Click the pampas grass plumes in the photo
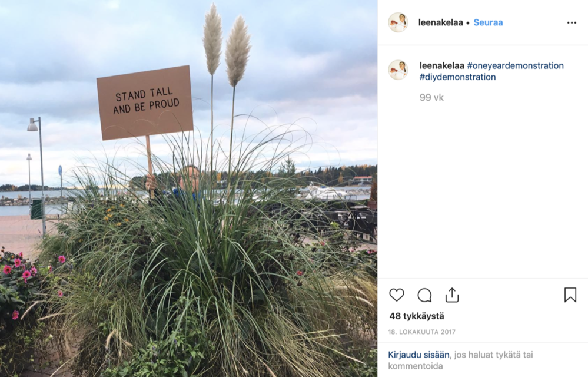 [227, 45]
